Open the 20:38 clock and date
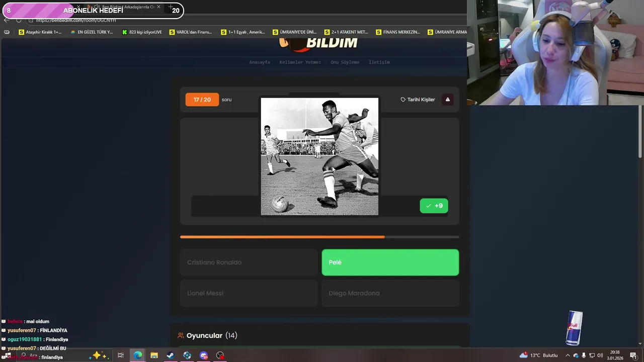 coord(615,355)
